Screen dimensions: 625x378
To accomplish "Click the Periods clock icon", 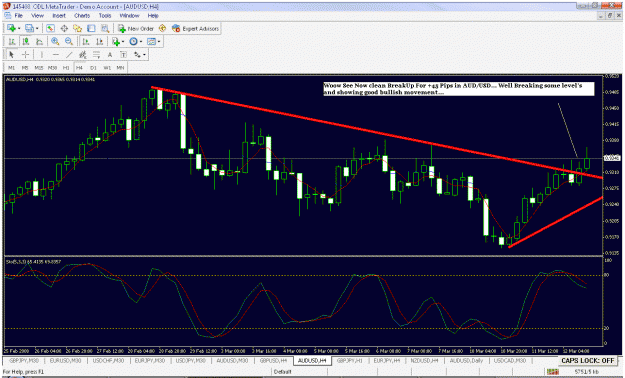I will (134, 41).
